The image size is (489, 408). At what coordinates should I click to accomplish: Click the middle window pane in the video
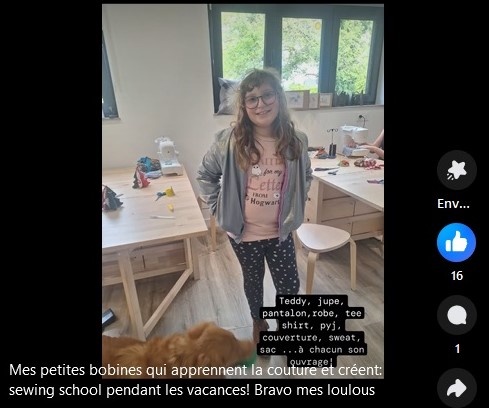[302, 52]
